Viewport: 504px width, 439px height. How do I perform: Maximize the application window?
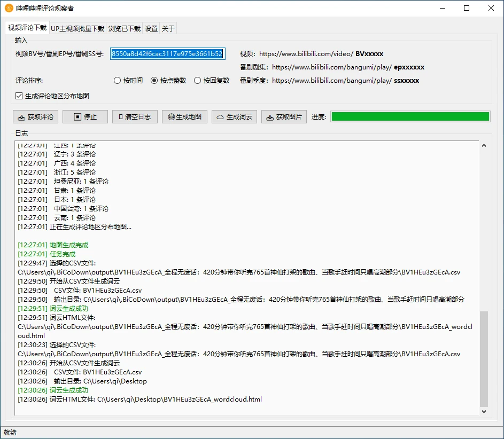[467, 8]
